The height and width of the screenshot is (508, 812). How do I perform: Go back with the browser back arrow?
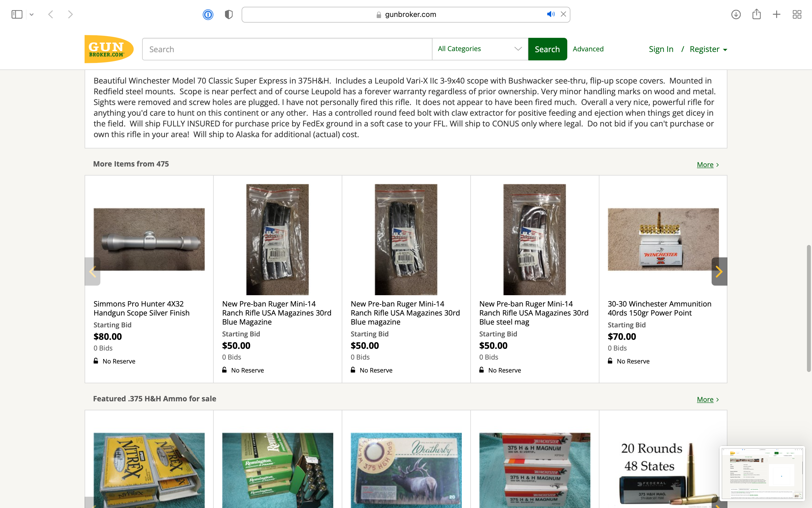pyautogui.click(x=51, y=14)
